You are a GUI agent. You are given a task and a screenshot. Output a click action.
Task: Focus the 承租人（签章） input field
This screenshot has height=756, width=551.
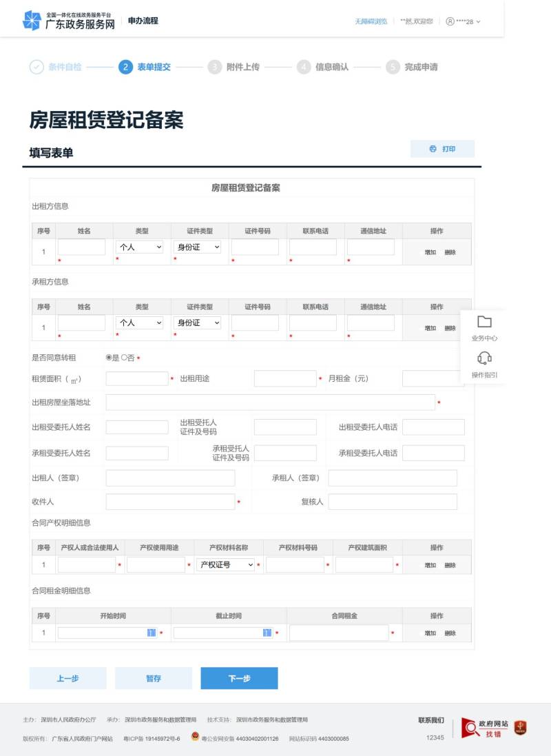pos(393,478)
